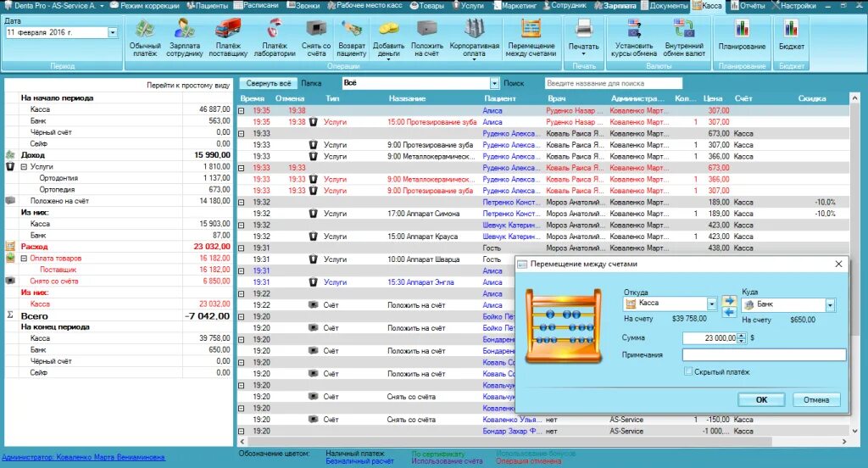Open Откуда Касса account dropdown

[x=711, y=304]
